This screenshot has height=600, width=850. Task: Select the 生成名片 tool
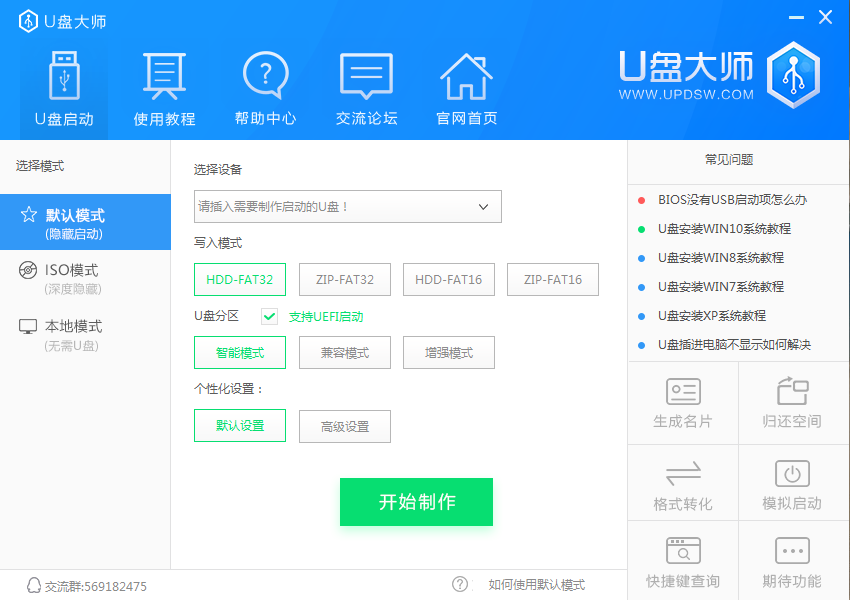click(683, 400)
